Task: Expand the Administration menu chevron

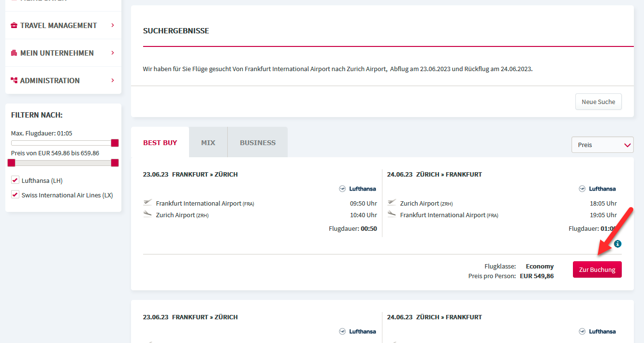Action: click(x=113, y=80)
